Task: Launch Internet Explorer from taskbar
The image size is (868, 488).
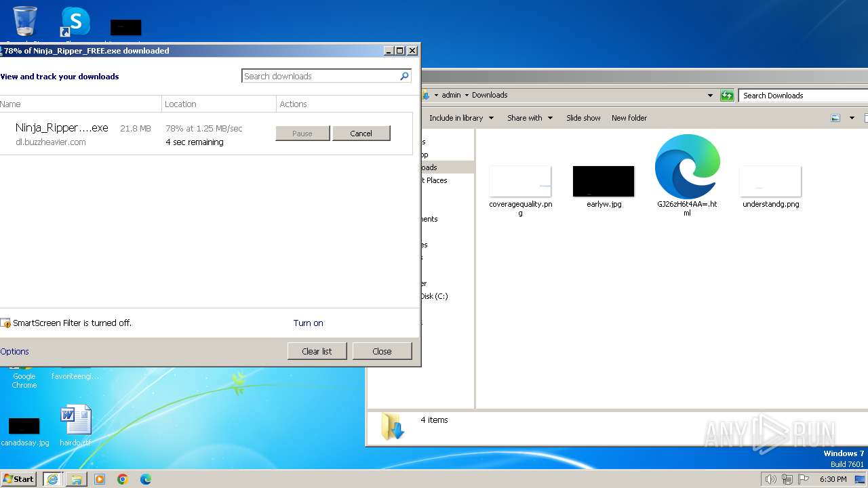Action: coord(53,479)
